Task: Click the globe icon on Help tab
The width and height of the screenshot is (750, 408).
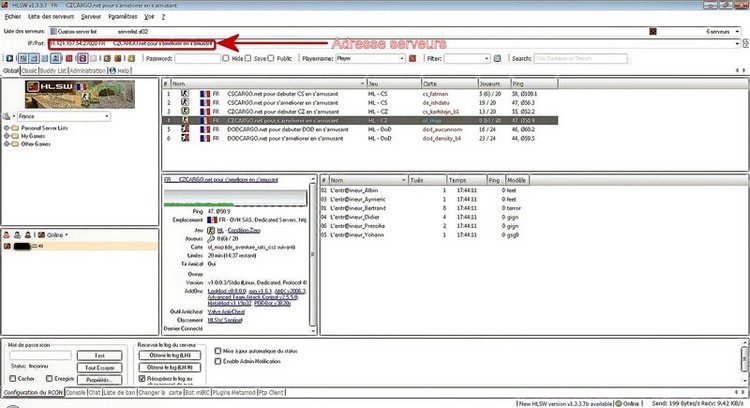Action: pos(112,70)
